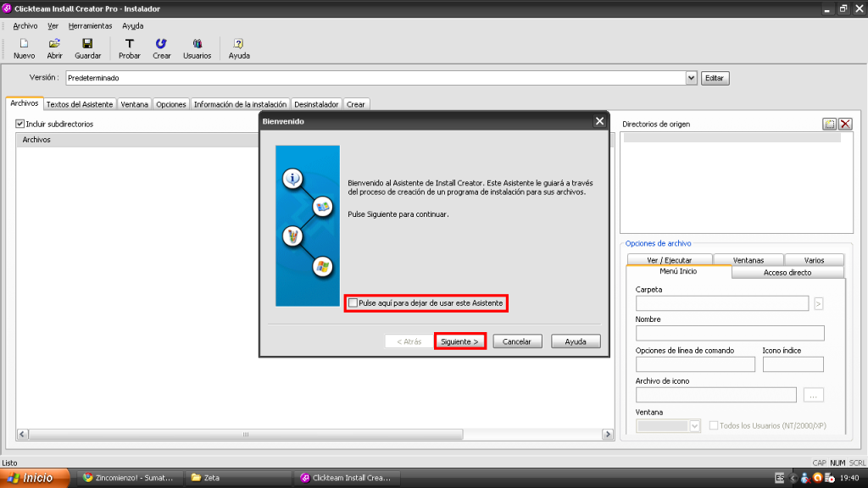Click the Nuevo toolbar icon
Image resolution: width=868 pixels, height=488 pixels.
[x=24, y=48]
